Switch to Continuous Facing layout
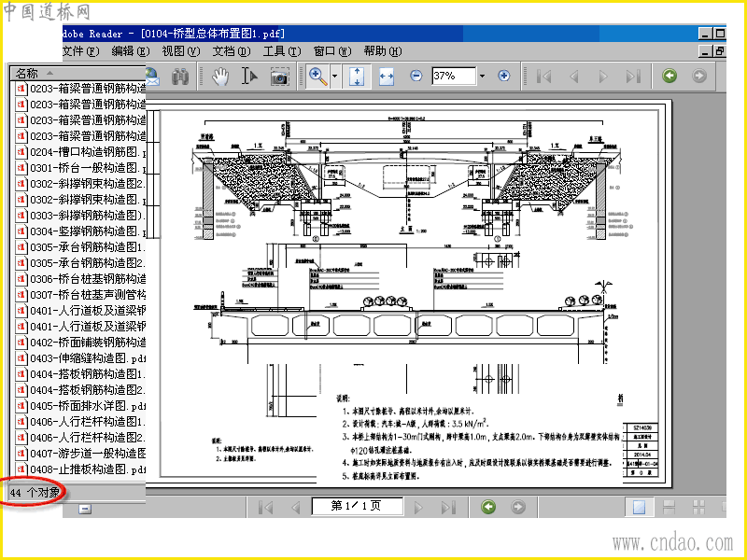The height and width of the screenshot is (560, 747). [x=698, y=507]
